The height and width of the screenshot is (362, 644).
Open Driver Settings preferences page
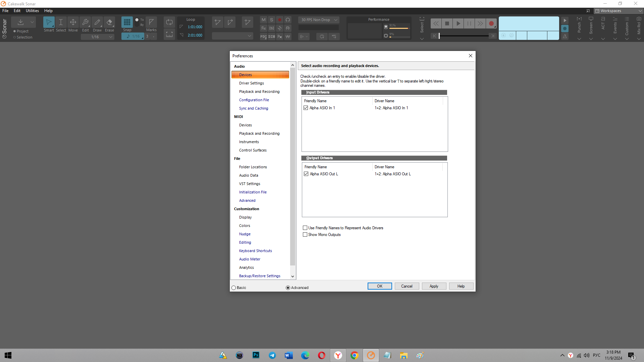(252, 83)
